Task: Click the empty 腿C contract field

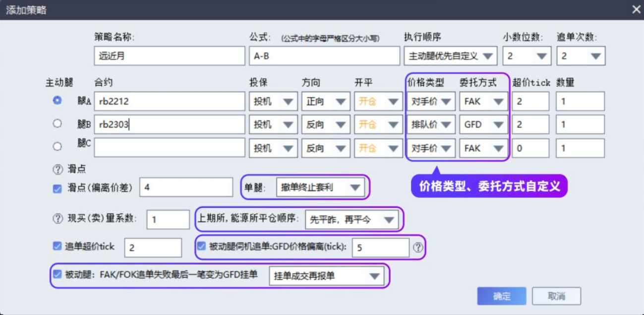Action: [170, 148]
